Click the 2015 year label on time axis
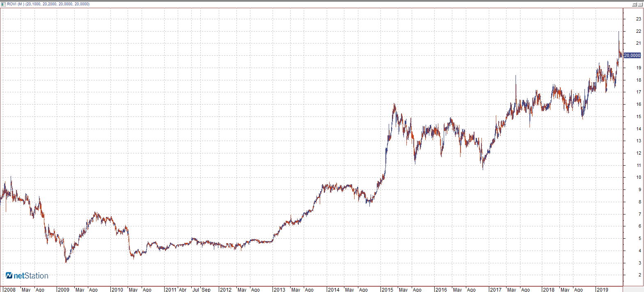The width and height of the screenshot is (644, 292). (387, 290)
